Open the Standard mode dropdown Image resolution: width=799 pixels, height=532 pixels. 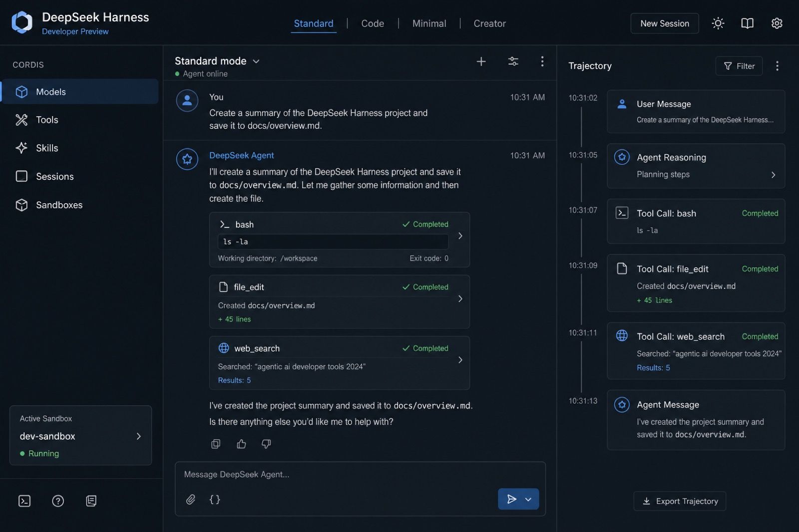(x=217, y=61)
